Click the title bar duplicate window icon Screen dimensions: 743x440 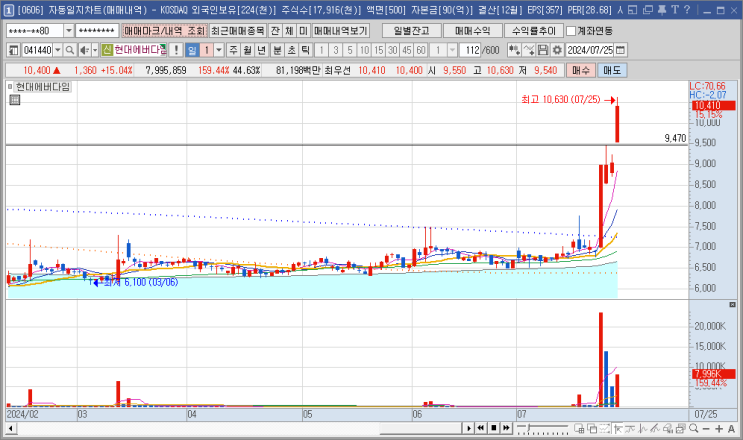pyautogui.click(x=648, y=9)
